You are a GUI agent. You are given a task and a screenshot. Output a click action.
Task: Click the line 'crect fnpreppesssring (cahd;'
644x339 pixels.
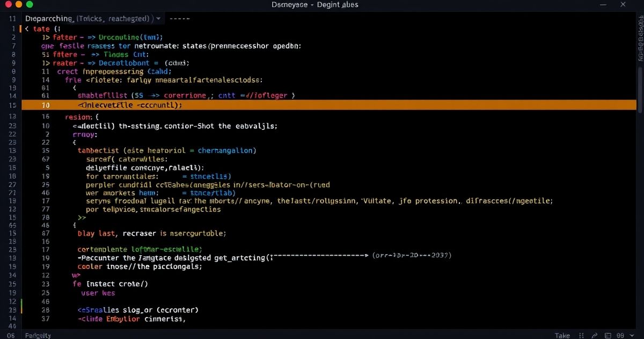[114, 71]
